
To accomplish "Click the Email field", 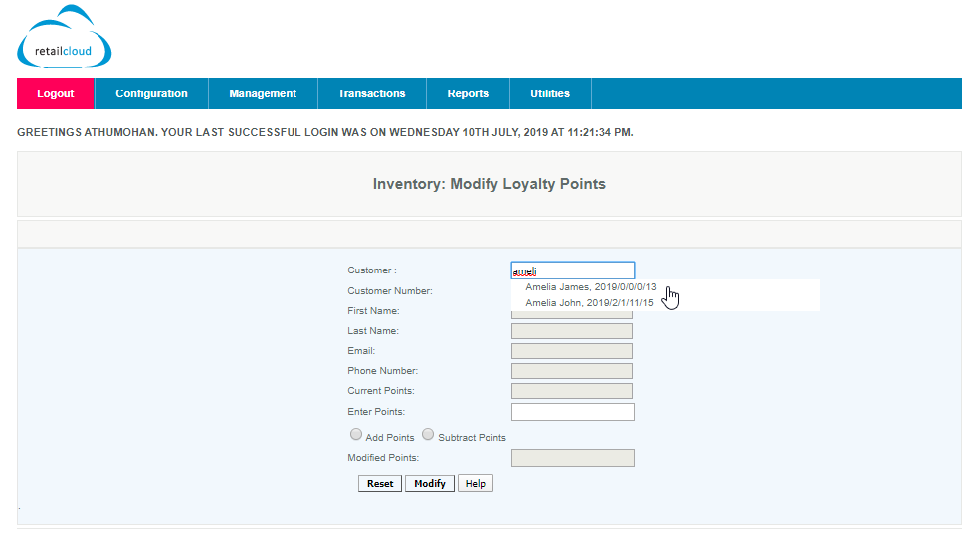I will click(x=572, y=351).
